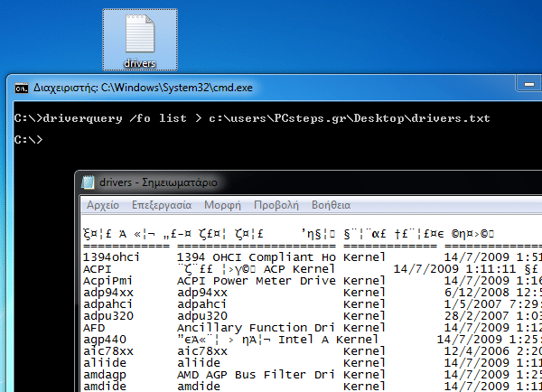This screenshot has width=542, height=392.
Task: Open the Προβολή menu
Action: [x=276, y=205]
